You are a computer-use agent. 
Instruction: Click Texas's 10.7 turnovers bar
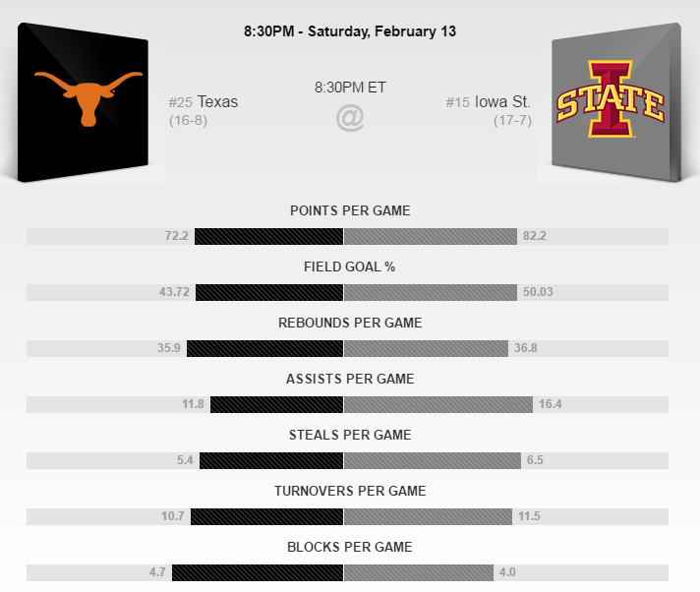click(267, 516)
